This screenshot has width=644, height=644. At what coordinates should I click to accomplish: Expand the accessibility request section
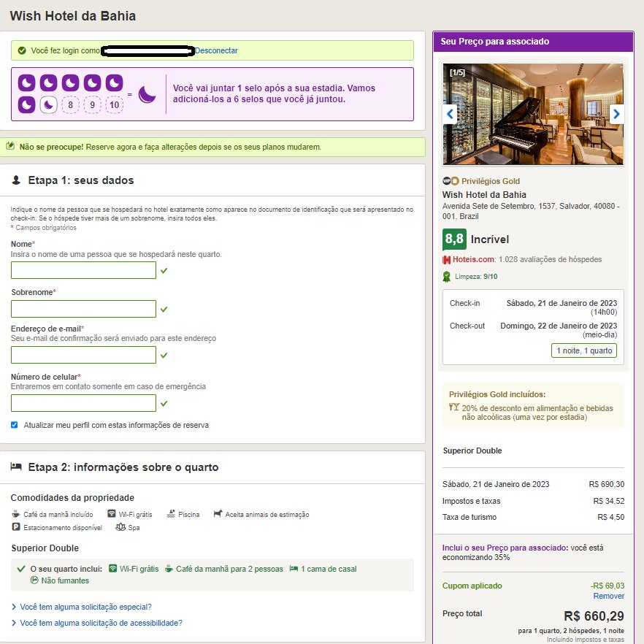click(97, 623)
